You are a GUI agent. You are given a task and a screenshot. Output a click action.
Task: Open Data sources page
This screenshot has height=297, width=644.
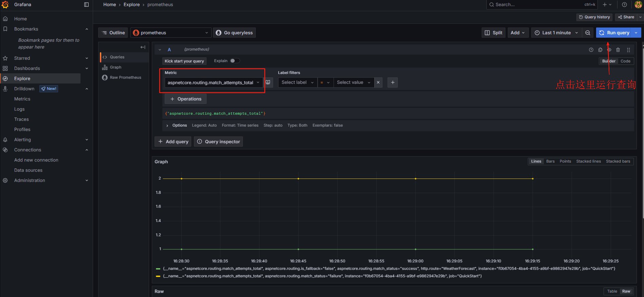[28, 170]
